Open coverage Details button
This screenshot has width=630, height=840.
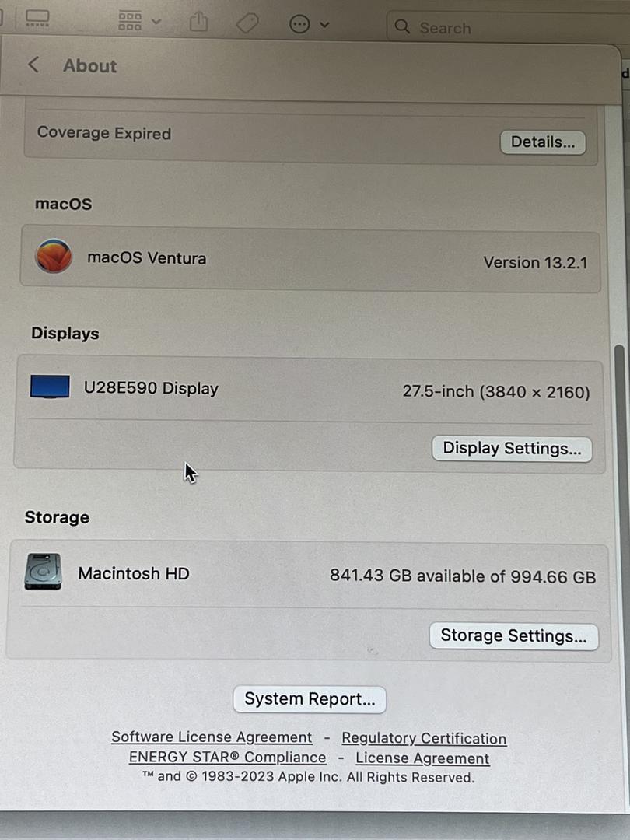[543, 142]
